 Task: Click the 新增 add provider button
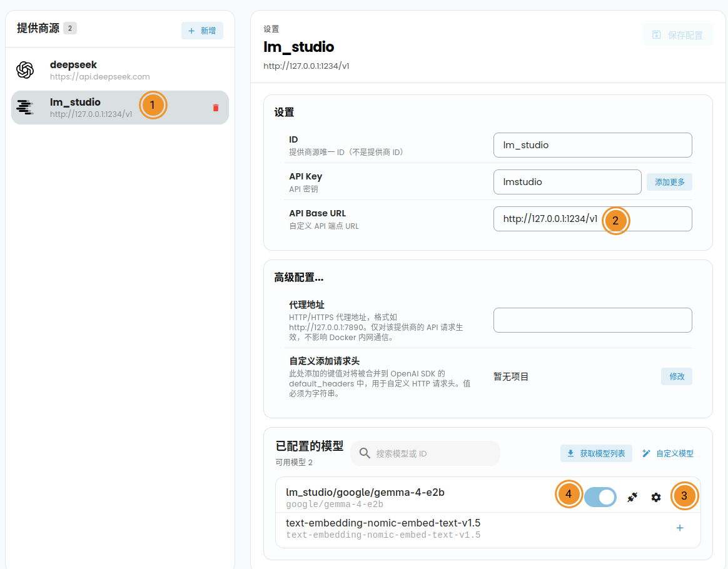click(x=202, y=31)
